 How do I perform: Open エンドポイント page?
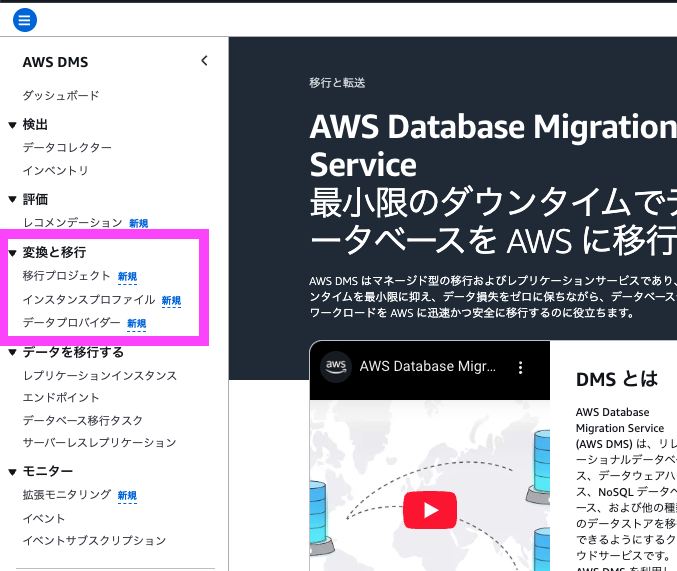(61, 397)
